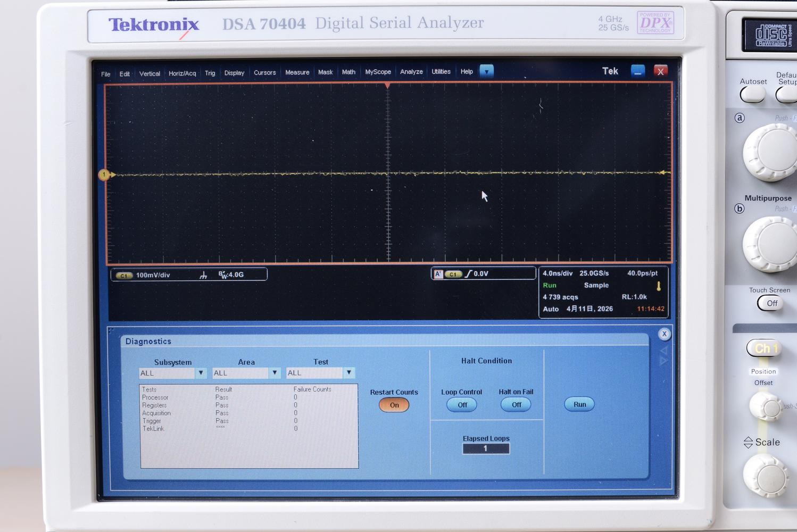Viewport: 797px width, 532px height.
Task: Close the Diagnostics panel with X
Action: pyautogui.click(x=664, y=334)
